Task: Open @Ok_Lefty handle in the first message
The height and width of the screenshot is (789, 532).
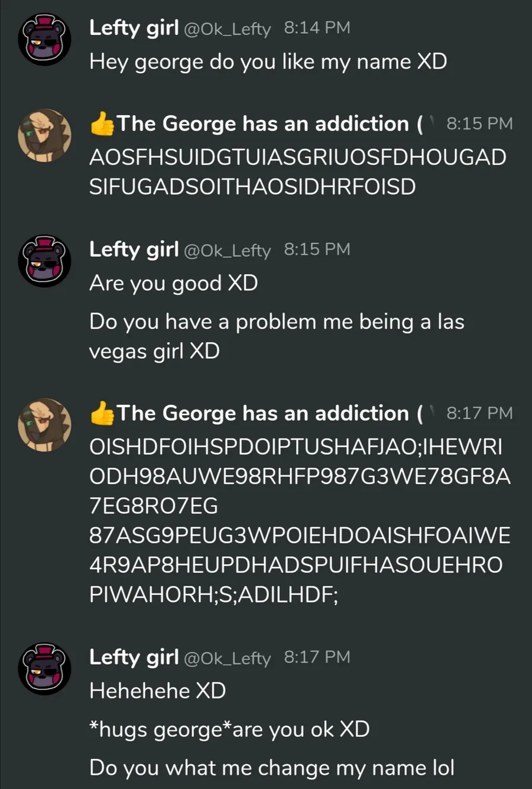Action: (228, 29)
